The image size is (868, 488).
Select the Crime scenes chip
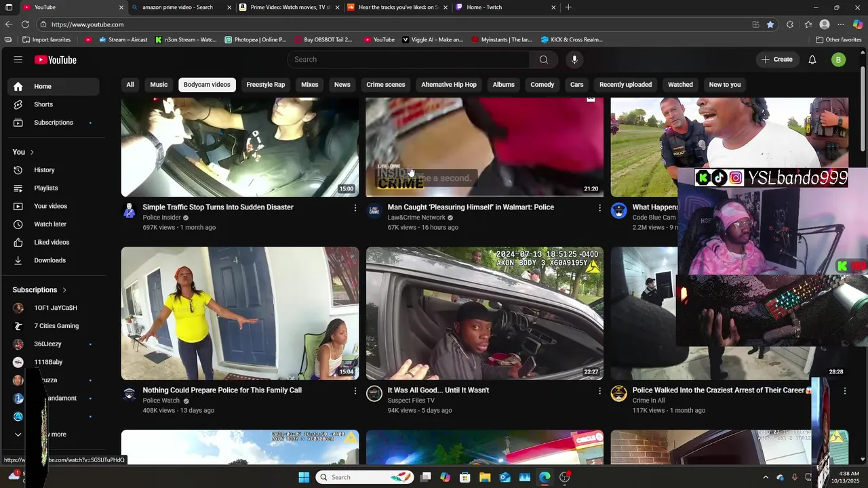[x=385, y=85]
